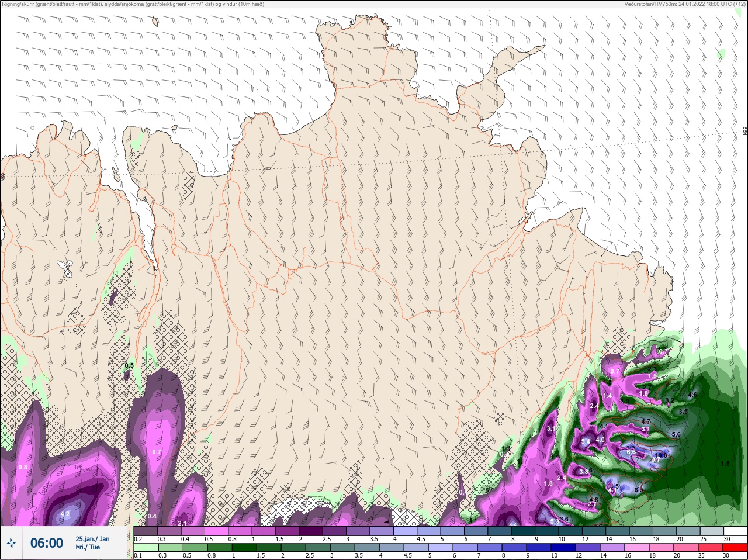
Task: Click the 4.2 precipitation value on the map
Action: tap(65, 514)
